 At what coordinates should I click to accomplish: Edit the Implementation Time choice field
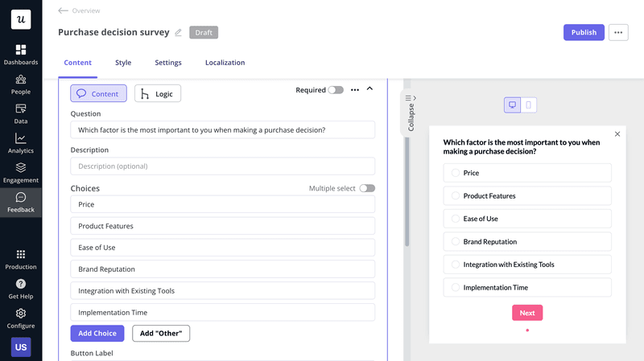pyautogui.click(x=223, y=313)
